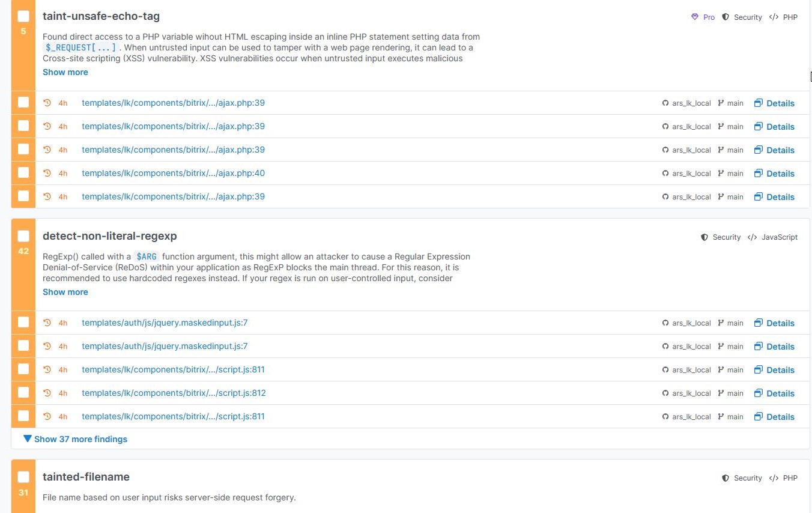Click the Security shield icon for detect-non-literal-regexp

(704, 237)
